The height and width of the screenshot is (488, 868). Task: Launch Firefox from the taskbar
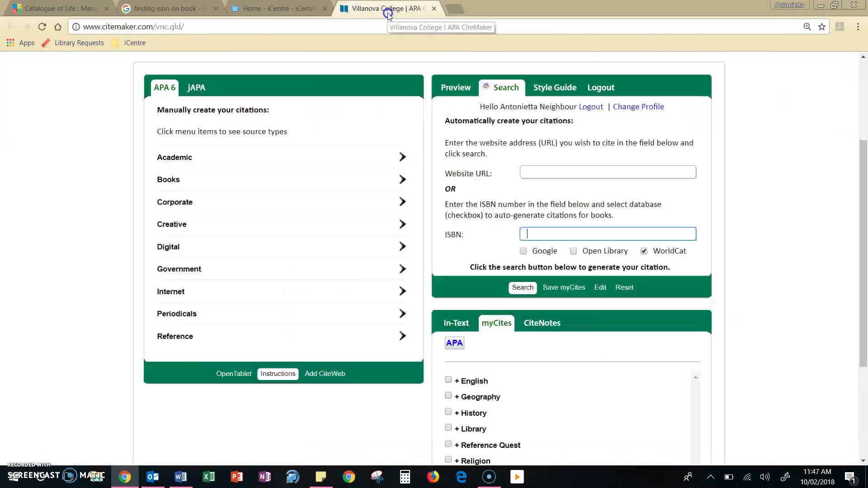click(x=433, y=477)
